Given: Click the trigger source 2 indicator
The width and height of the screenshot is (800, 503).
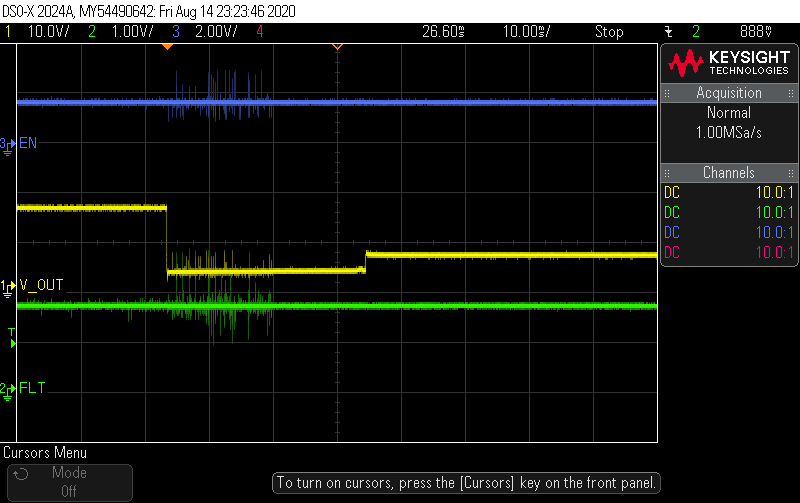Looking at the screenshot, I should [x=696, y=32].
